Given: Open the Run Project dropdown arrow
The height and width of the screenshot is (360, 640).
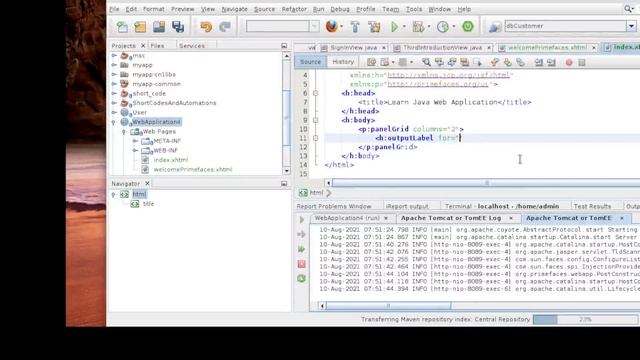Looking at the screenshot, I should click(x=404, y=27).
